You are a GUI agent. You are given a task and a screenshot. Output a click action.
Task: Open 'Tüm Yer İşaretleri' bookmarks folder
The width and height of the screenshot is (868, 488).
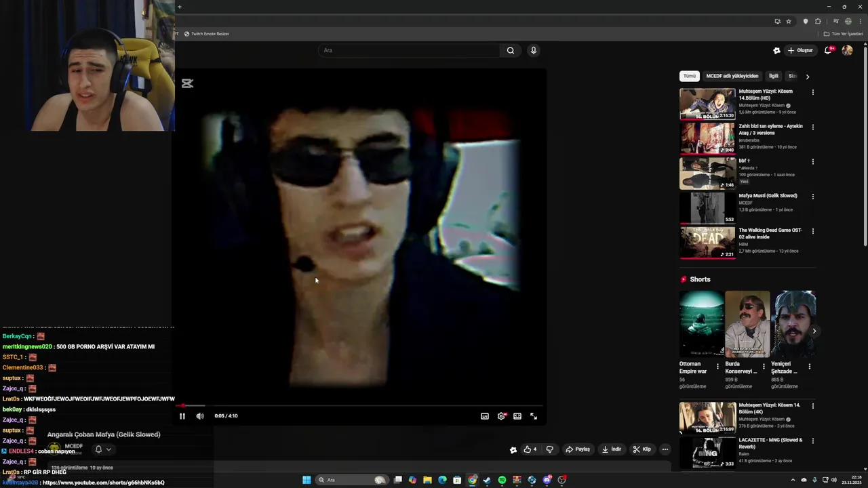click(844, 34)
